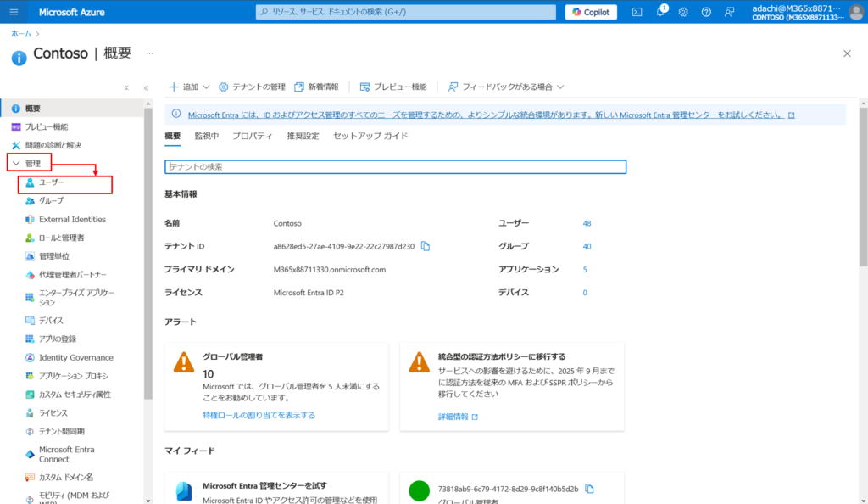The height and width of the screenshot is (504, 868).
Task: Click the グループ icon in the sidebar
Action: pyautogui.click(x=30, y=201)
